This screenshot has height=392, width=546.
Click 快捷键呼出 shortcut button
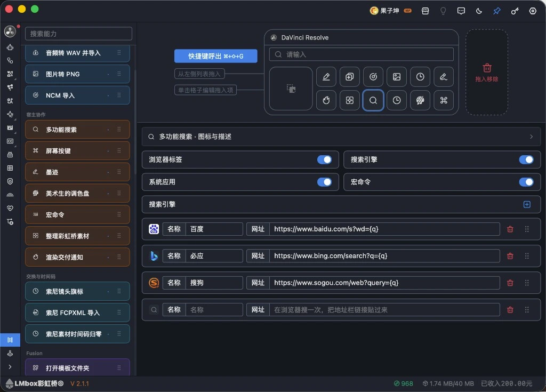215,56
